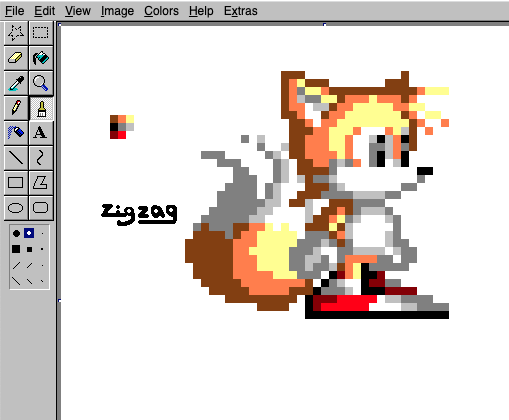Select the Polygon tool
Viewport: 509px width, 420px height.
[41, 183]
